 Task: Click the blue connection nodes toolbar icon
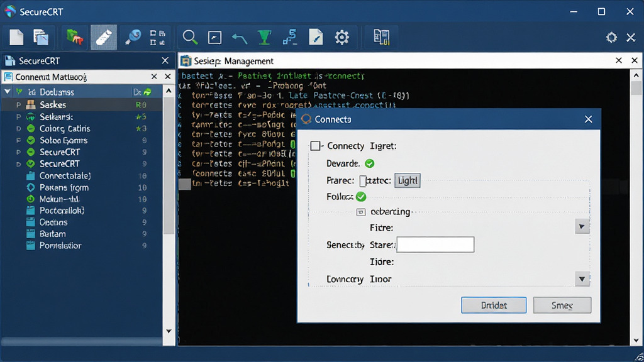coord(290,37)
